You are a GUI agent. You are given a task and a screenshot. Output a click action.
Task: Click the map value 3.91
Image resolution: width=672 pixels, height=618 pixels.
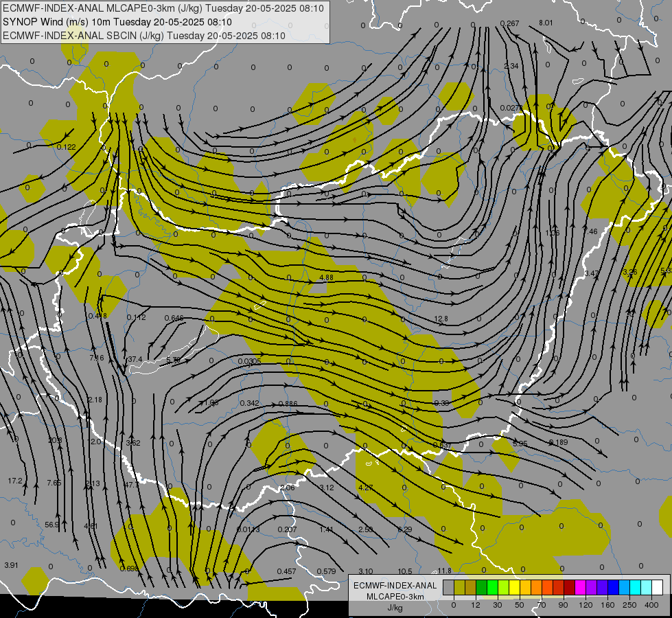pos(11,565)
